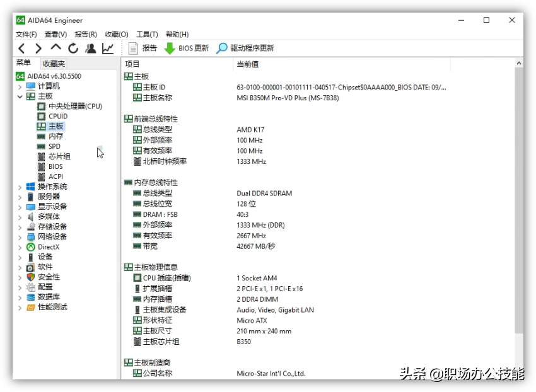Open the 文件(F) menu

click(x=26, y=35)
